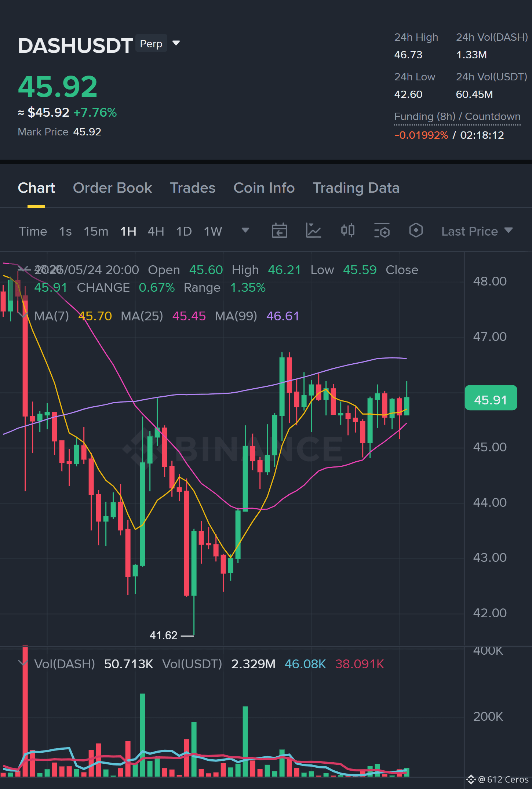
Task: Open the chart display settings icon
Action: 382,231
